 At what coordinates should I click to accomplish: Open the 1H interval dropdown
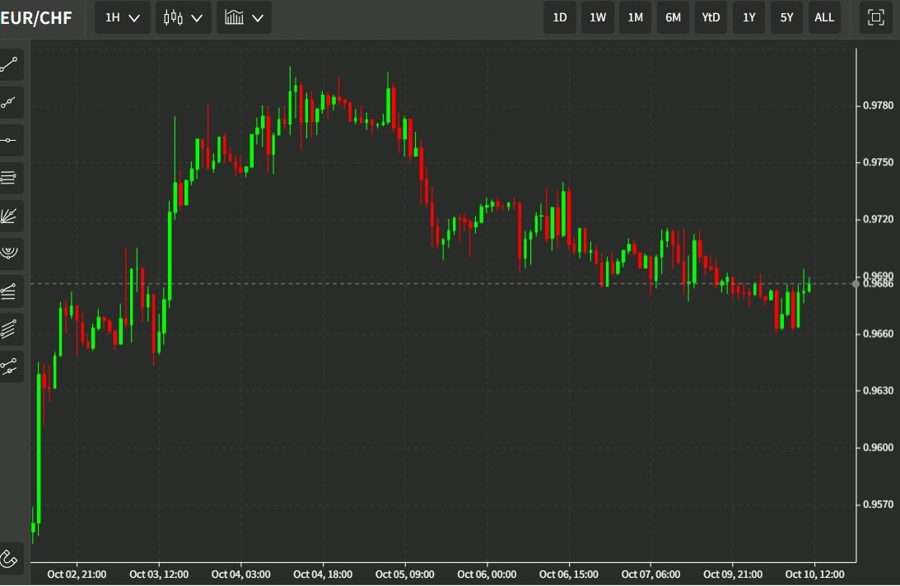pyautogui.click(x=122, y=18)
